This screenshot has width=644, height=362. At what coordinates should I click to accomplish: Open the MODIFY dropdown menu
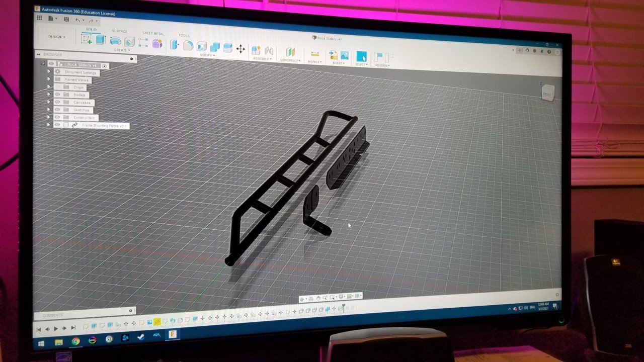207,55
